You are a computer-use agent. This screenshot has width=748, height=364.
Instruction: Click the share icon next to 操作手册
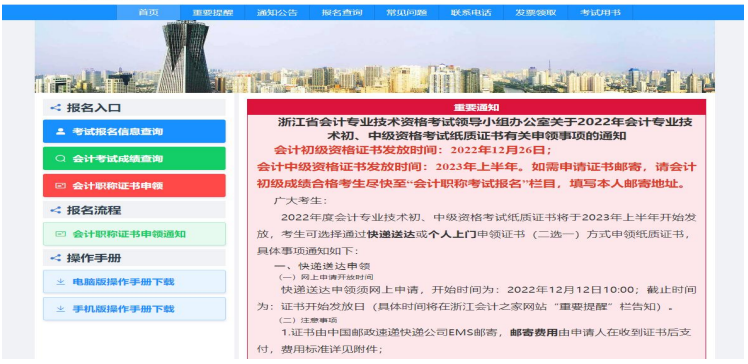(56, 258)
